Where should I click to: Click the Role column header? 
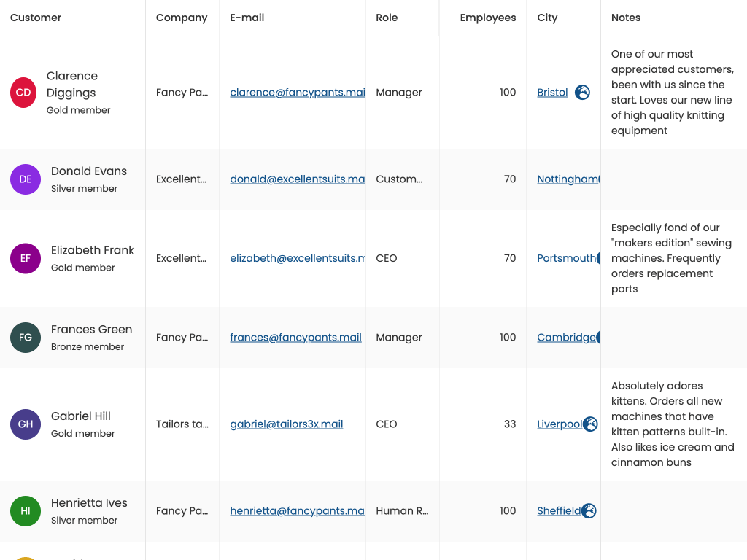pos(387,17)
